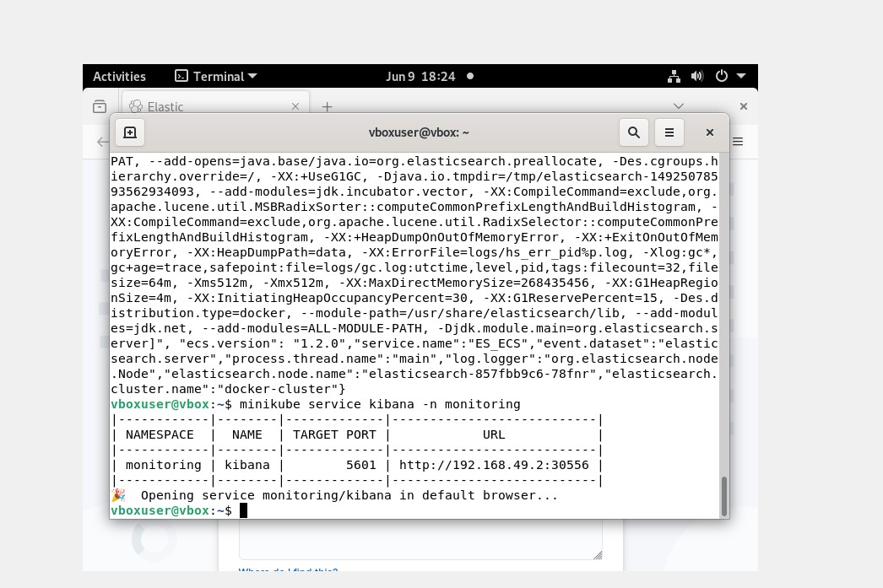Open the Activities overview

119,76
